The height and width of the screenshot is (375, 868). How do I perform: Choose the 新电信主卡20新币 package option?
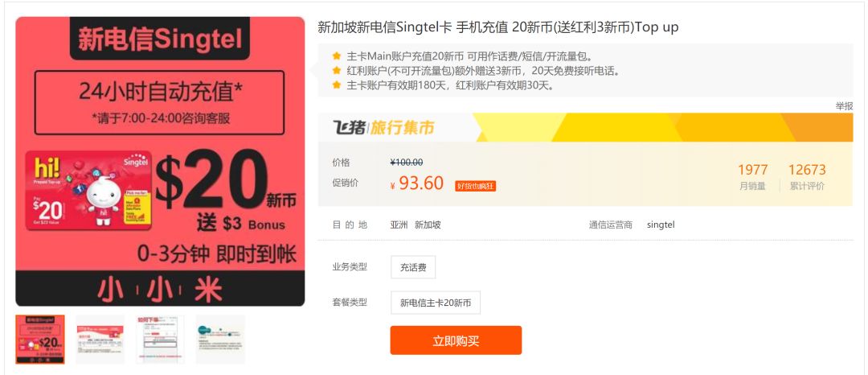pos(435,303)
